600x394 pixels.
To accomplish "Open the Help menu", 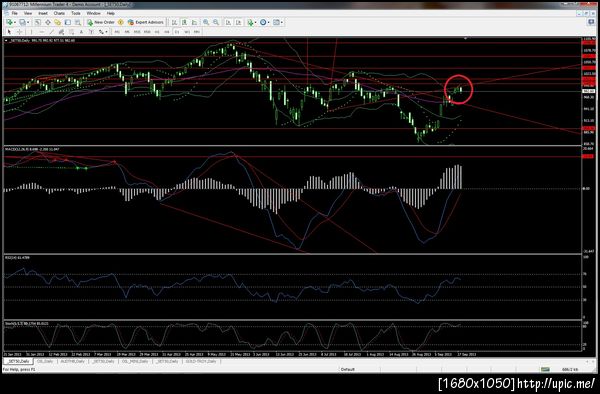I will point(111,13).
